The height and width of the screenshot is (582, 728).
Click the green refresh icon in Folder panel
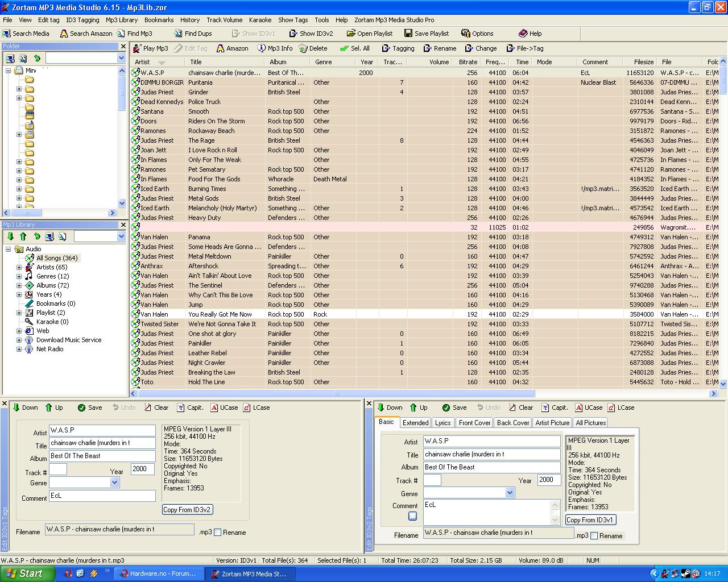(x=37, y=58)
